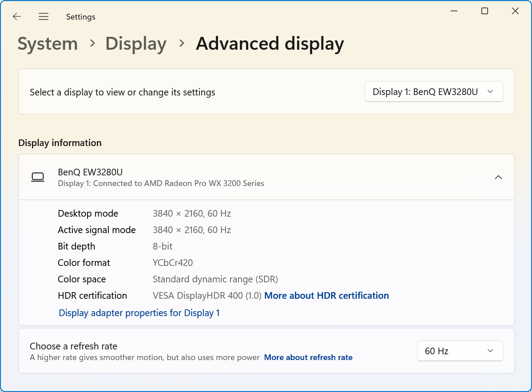532x392 pixels.
Task: Click the Desktop mode resolution value
Action: click(x=192, y=213)
